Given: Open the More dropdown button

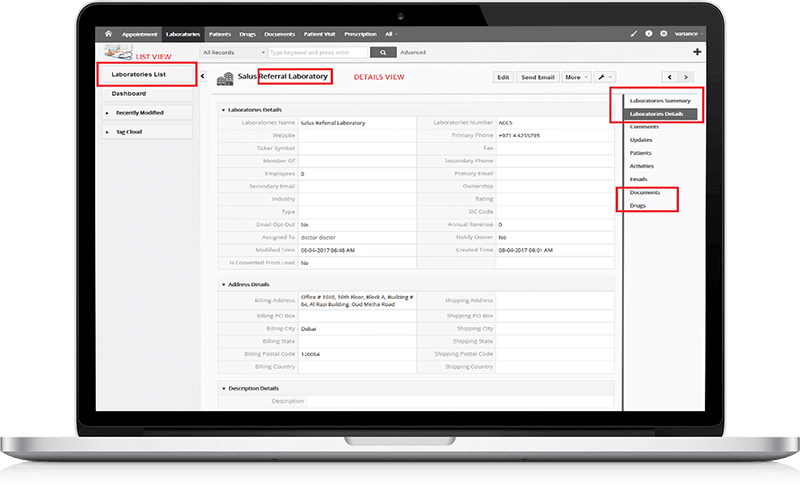Looking at the screenshot, I should (x=577, y=77).
